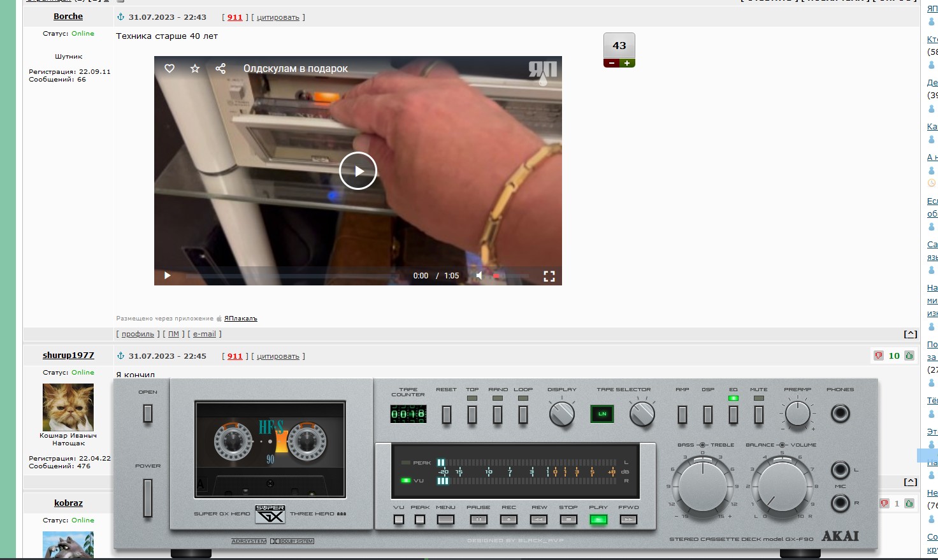Viewport: 938px width, 560px height.
Task: Click the HF-S 90 cassette in the deck
Action: pyautogui.click(x=270, y=449)
